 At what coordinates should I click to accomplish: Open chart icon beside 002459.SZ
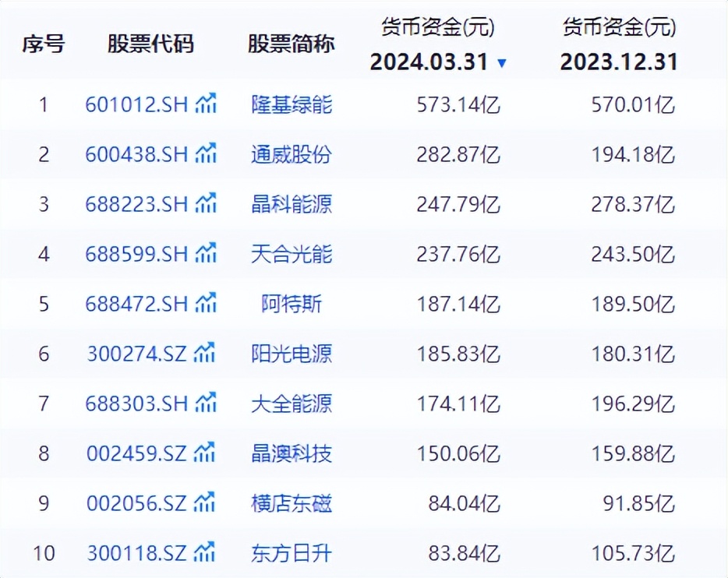[x=204, y=453]
